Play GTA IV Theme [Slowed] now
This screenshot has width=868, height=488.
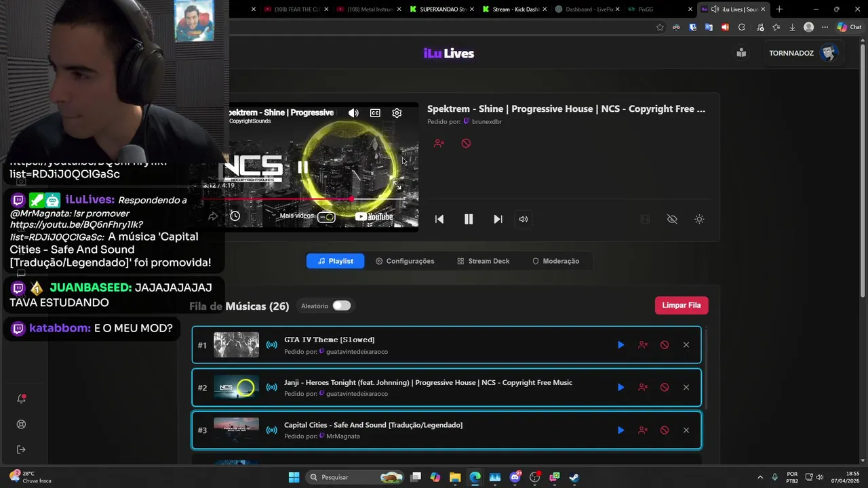(x=620, y=345)
